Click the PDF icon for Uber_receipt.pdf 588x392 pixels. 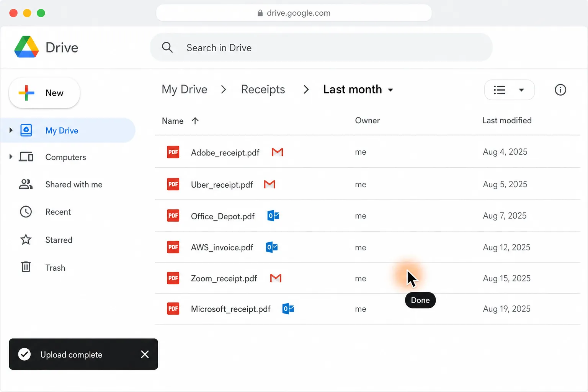pyautogui.click(x=173, y=184)
